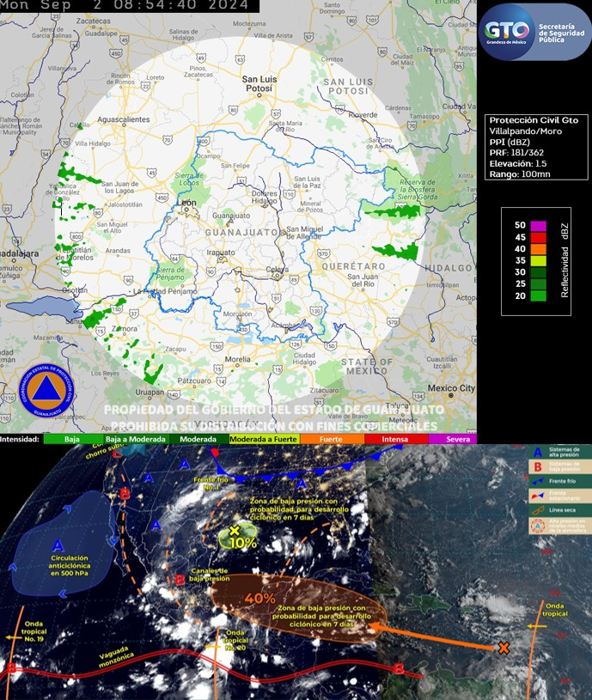Click the 'Rango: 100mn' value

520,174
